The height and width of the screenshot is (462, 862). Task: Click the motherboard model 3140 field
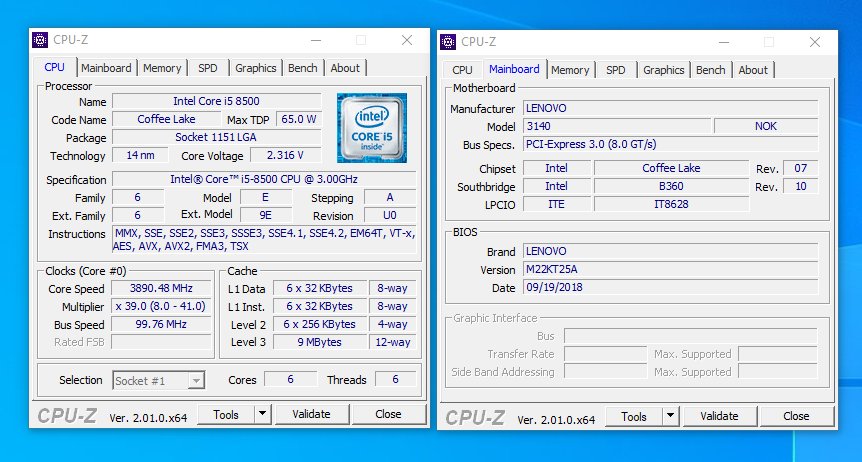pyautogui.click(x=617, y=126)
